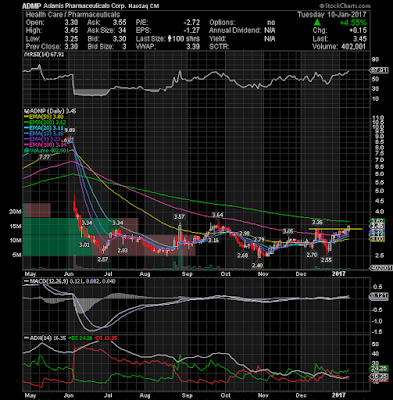Click the 2017 year label under the price chart
393x400 pixels.
pyautogui.click(x=340, y=273)
